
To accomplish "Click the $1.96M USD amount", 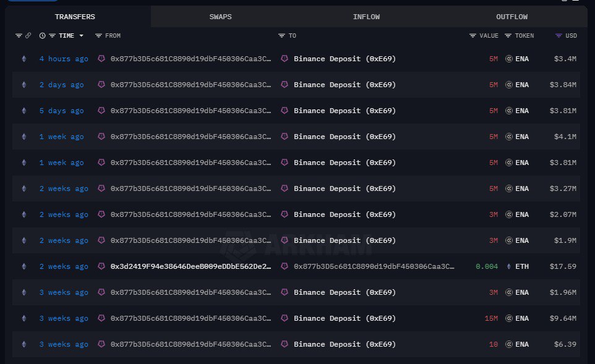I will 563,292.
